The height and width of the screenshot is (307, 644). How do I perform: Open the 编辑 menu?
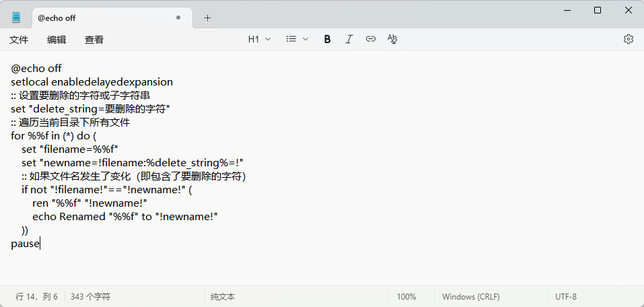(57, 40)
